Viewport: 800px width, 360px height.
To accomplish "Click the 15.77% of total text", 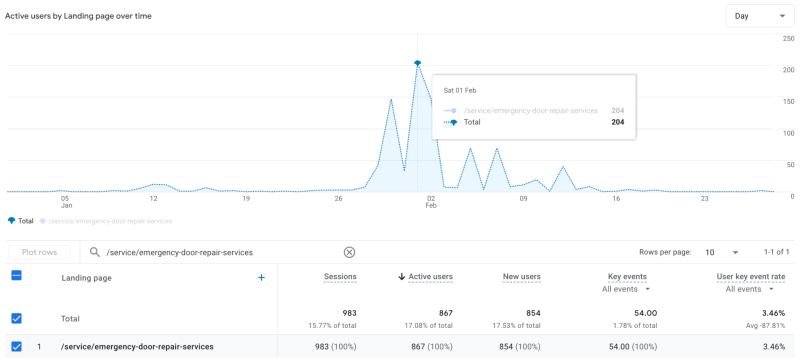I will 334,325.
